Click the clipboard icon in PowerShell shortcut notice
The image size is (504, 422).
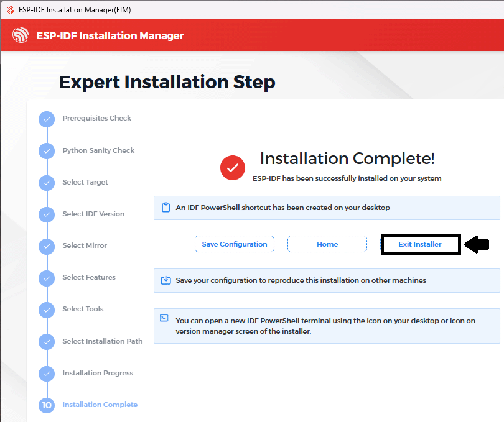166,208
